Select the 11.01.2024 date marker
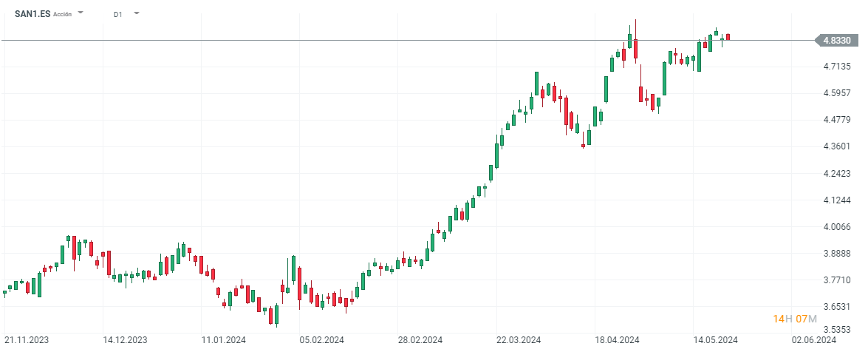The width and height of the screenshot is (868, 352). pos(224,340)
